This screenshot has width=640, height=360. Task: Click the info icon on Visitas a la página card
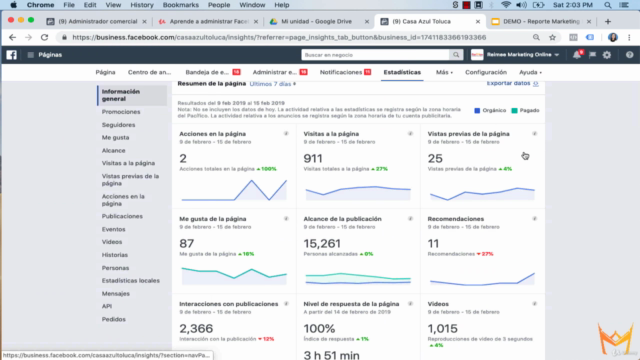(410, 133)
